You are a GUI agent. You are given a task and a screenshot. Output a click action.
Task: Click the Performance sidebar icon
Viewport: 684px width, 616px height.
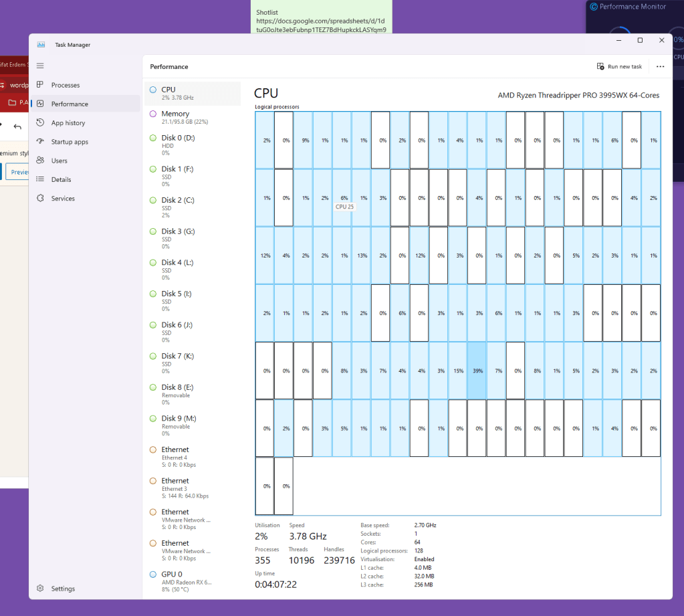[x=40, y=104]
